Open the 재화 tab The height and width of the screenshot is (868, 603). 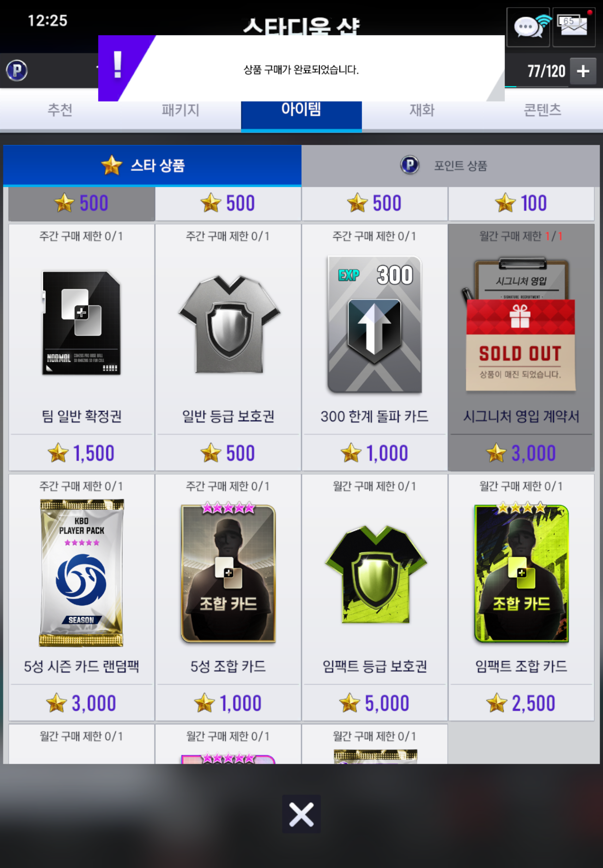point(422,110)
